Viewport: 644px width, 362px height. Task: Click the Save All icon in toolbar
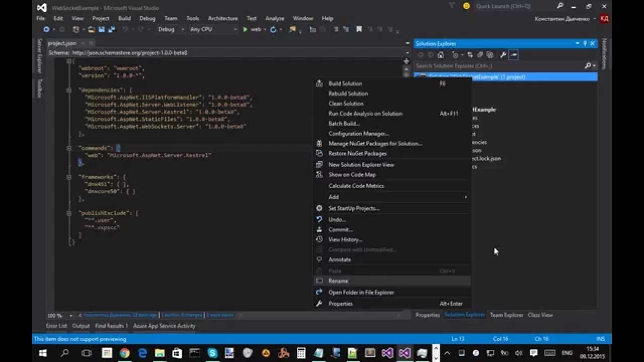(x=110, y=30)
